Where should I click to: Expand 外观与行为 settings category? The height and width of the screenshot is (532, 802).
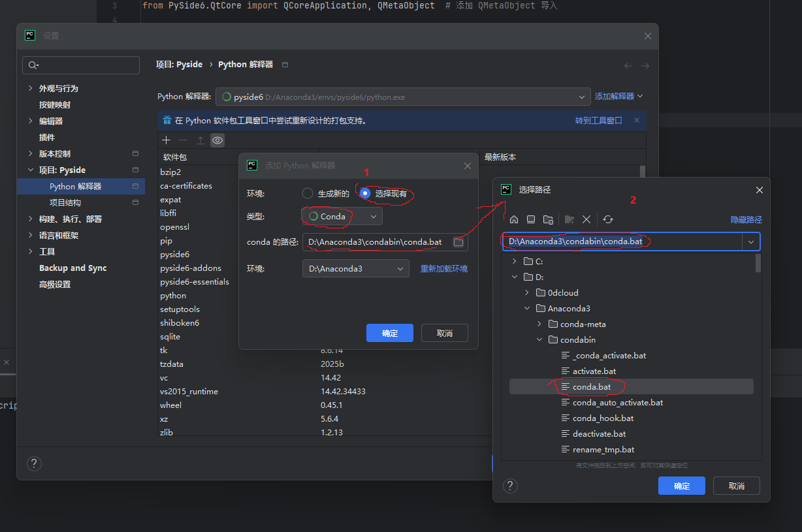pyautogui.click(x=30, y=88)
